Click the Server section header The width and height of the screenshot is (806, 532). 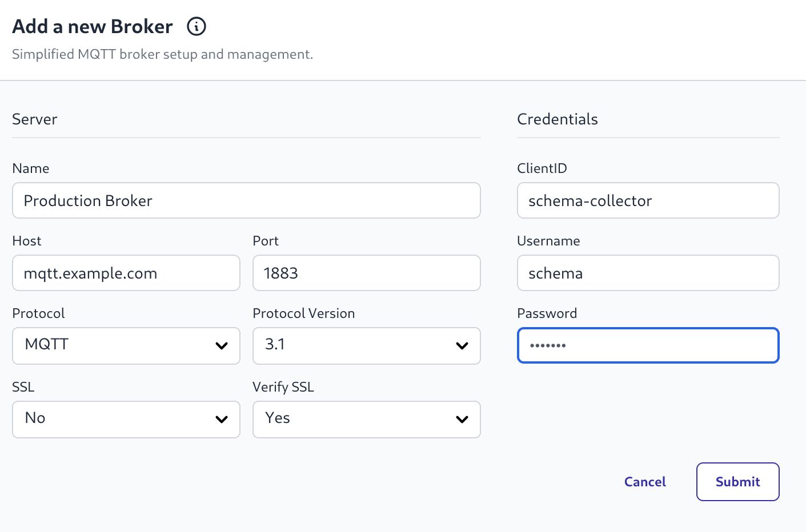(x=34, y=119)
